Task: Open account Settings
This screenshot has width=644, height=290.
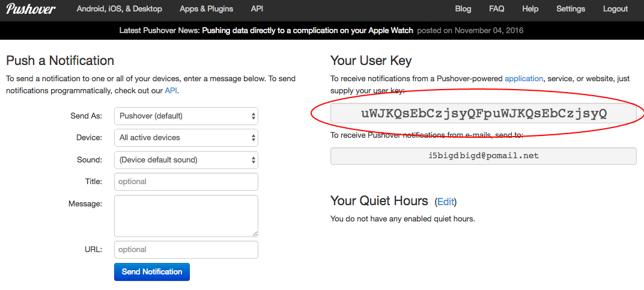Action: (x=570, y=9)
